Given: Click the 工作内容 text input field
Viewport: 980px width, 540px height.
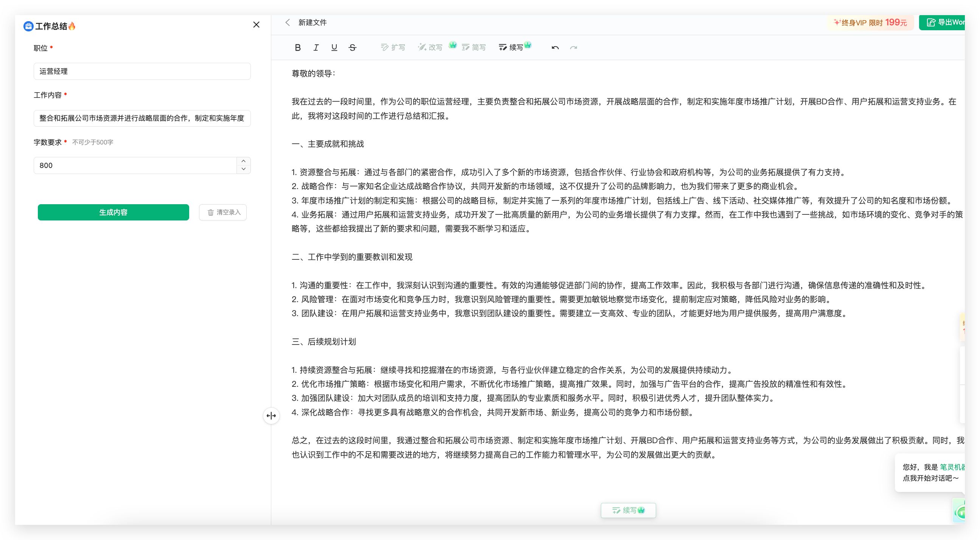Looking at the screenshot, I should pos(142,118).
